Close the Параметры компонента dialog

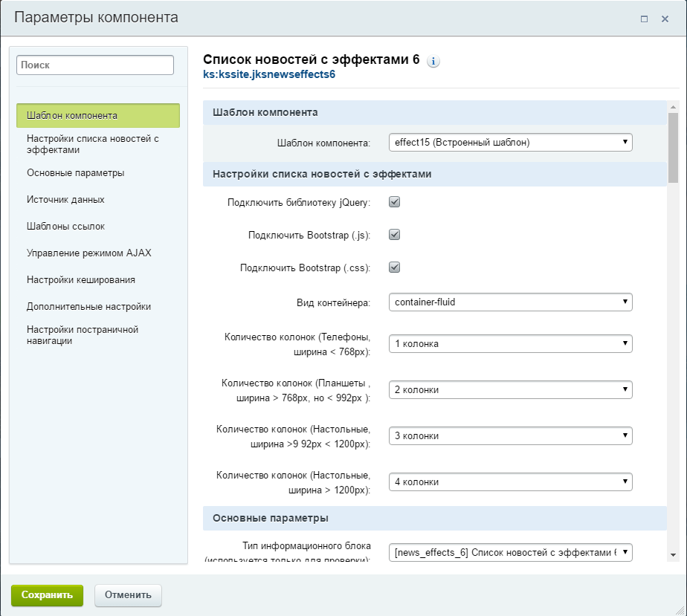pos(665,19)
